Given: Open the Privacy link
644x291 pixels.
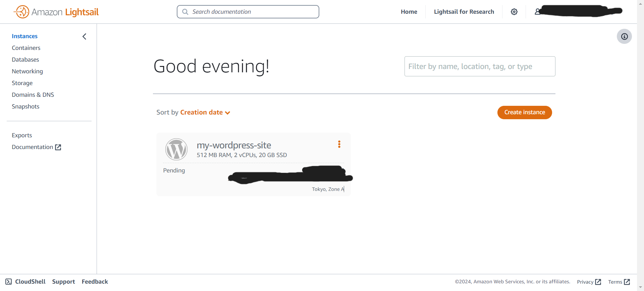Looking at the screenshot, I should click(589, 282).
